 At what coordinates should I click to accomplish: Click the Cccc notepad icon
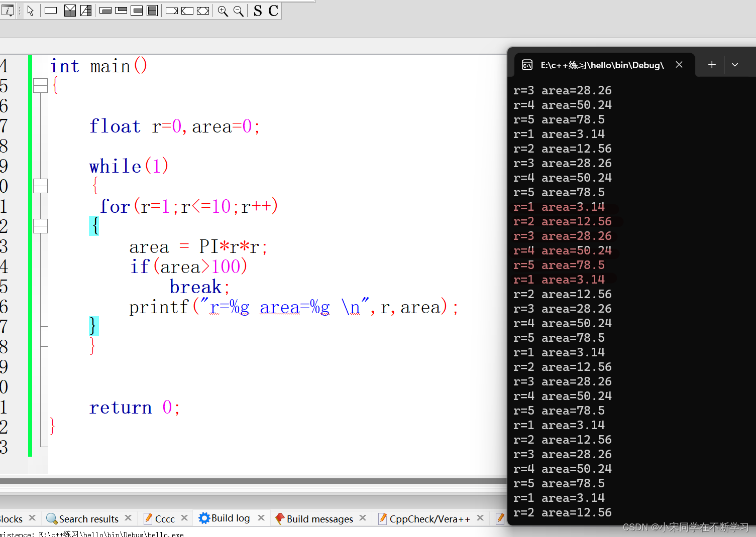(148, 518)
